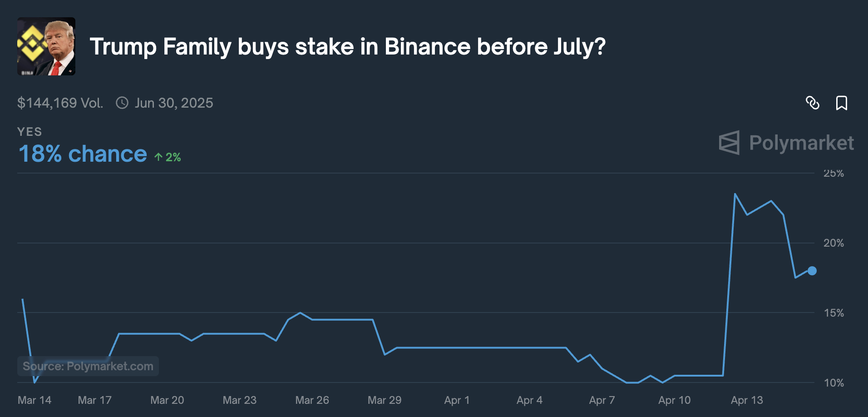Click the 18% chance text

point(83,154)
